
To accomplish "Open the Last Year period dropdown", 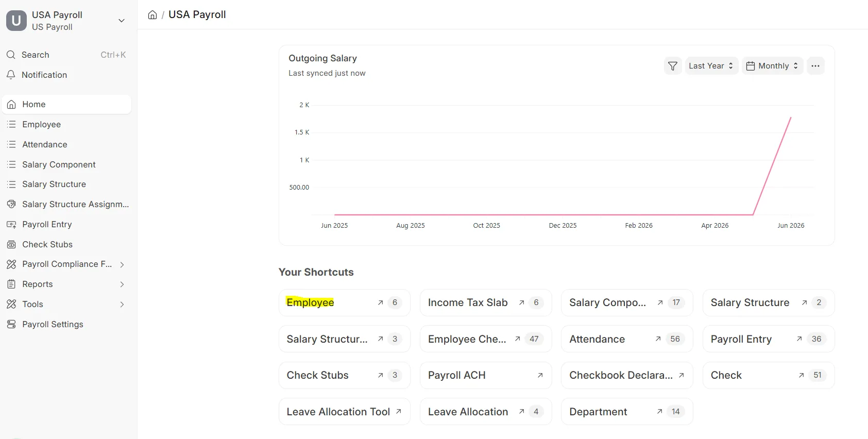I will point(711,66).
